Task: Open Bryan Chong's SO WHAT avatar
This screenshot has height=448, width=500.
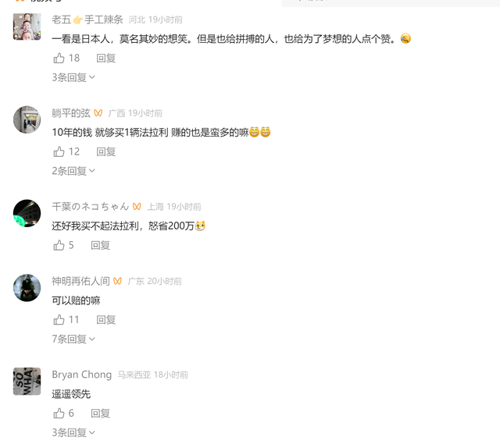Action: tap(27, 382)
